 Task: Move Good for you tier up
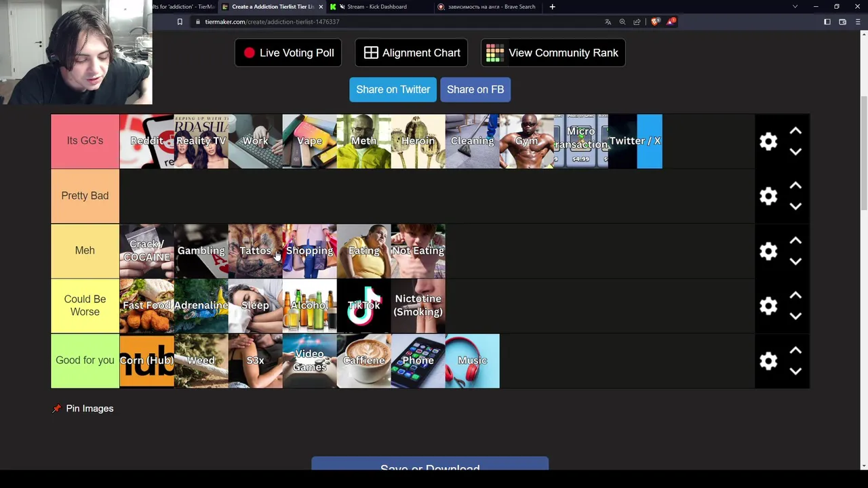[795, 350]
